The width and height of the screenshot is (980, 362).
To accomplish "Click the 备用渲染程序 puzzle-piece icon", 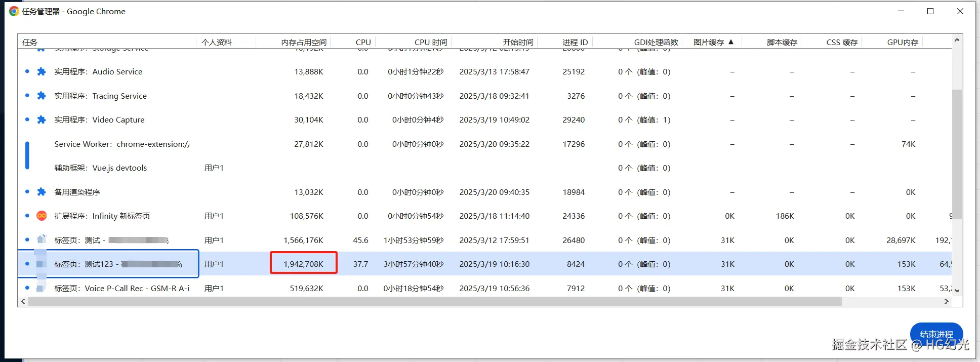I will point(42,192).
